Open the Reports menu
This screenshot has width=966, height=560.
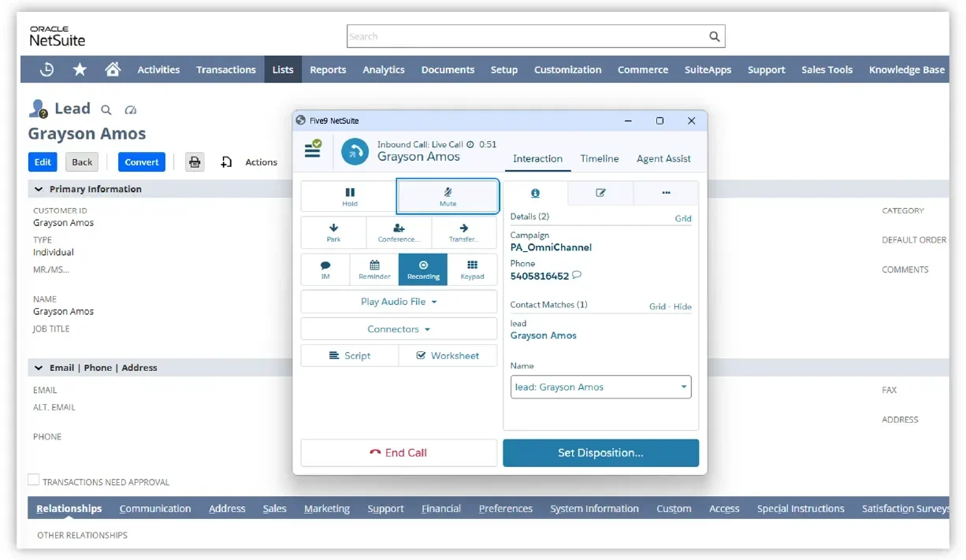(328, 69)
